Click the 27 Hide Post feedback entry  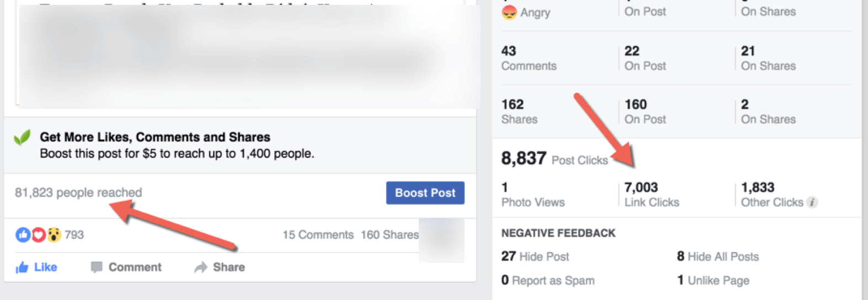point(535,256)
